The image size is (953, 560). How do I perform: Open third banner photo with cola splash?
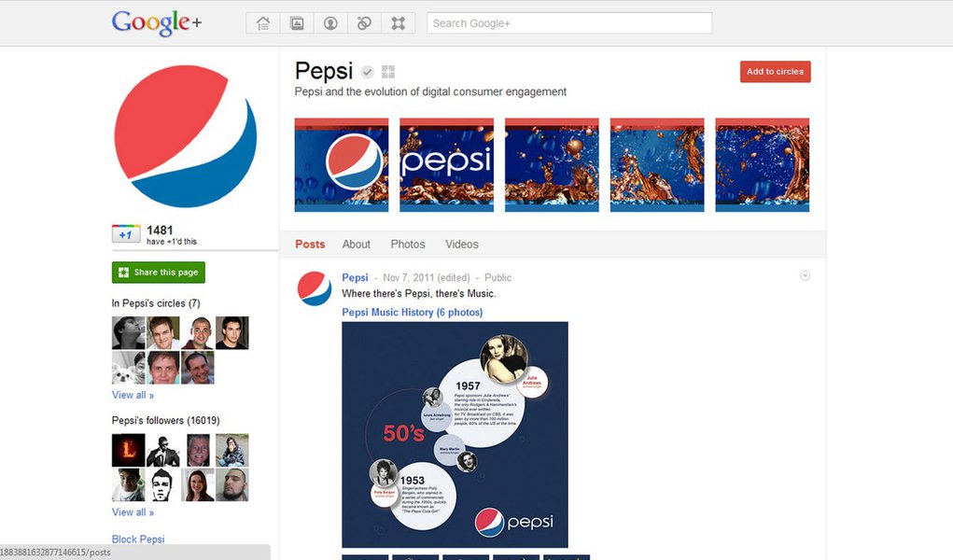pyautogui.click(x=552, y=165)
